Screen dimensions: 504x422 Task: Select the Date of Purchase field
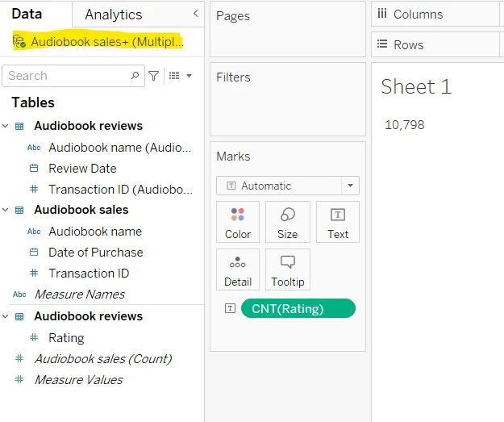(x=95, y=253)
